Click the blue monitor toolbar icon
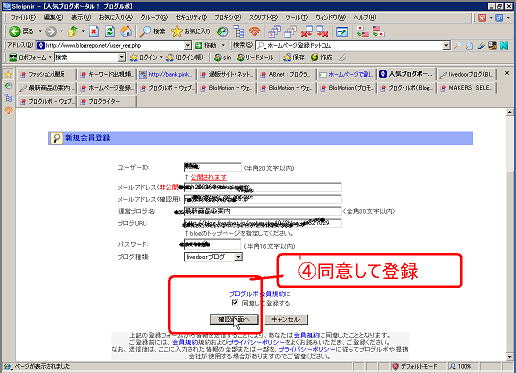 [342, 32]
